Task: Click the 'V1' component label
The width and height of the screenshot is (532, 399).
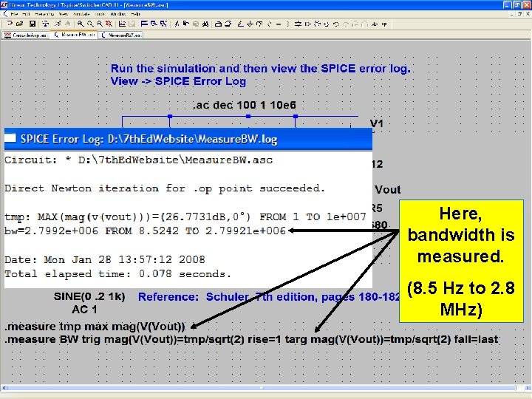Action: pyautogui.click(x=377, y=123)
